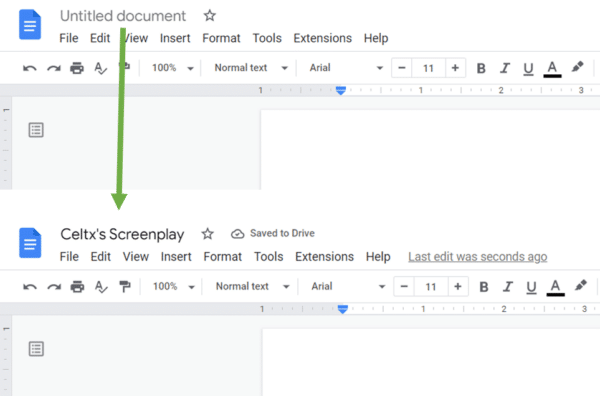
Task: Open Arial font dropdown in Celtx's Screenplay
Action: pos(348,287)
